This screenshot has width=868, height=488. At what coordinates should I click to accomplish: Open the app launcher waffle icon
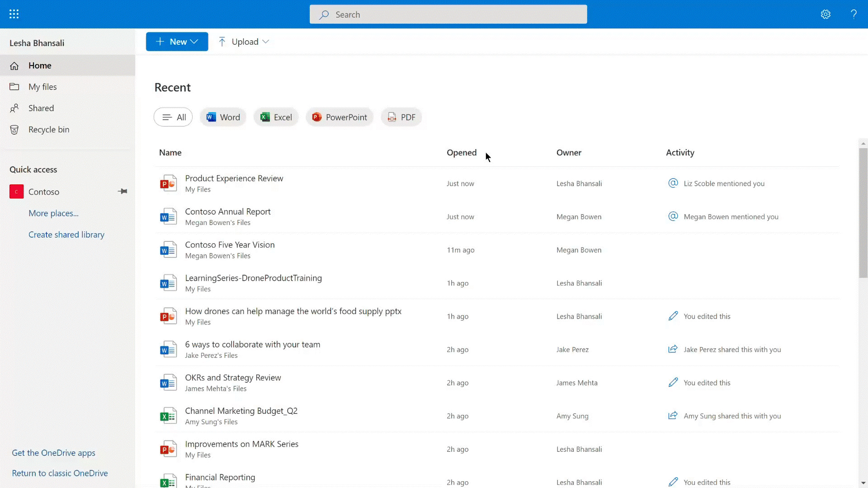tap(14, 14)
